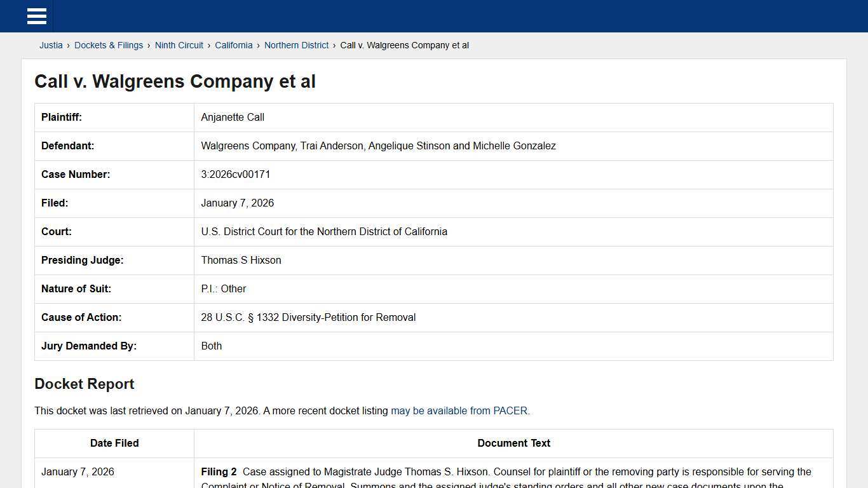Select the case number 3:2026cv00171
This screenshot has width=868, height=488.
(236, 174)
